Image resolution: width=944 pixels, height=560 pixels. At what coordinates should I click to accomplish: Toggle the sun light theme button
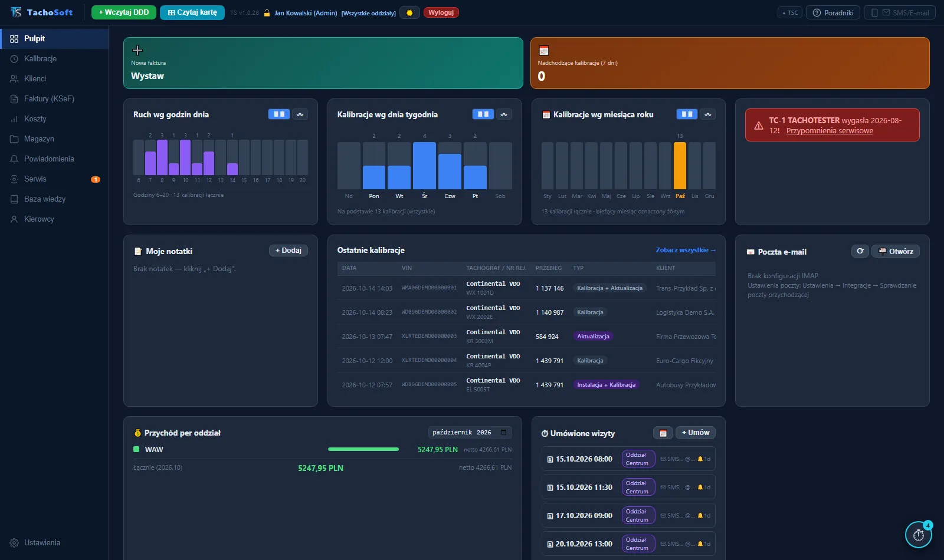point(409,12)
